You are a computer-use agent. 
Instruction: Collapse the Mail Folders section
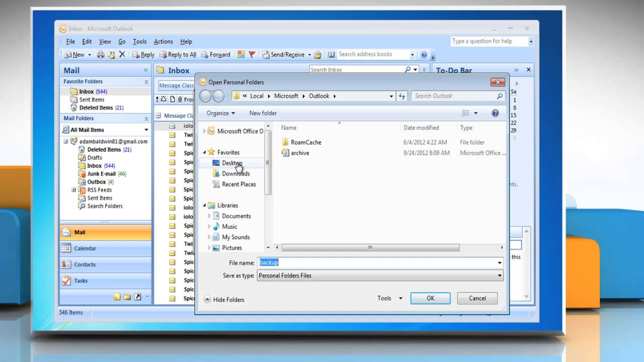(x=146, y=119)
